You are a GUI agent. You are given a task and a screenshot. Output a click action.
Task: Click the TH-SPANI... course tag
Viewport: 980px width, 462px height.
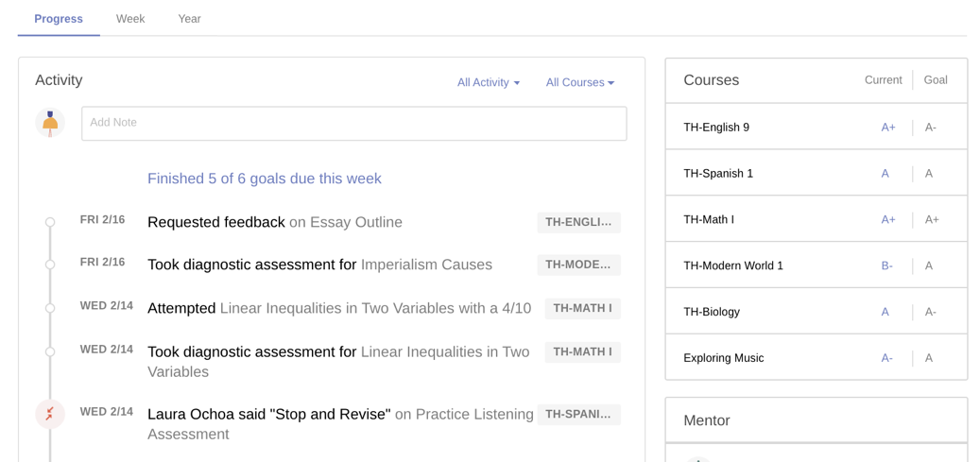tap(578, 415)
